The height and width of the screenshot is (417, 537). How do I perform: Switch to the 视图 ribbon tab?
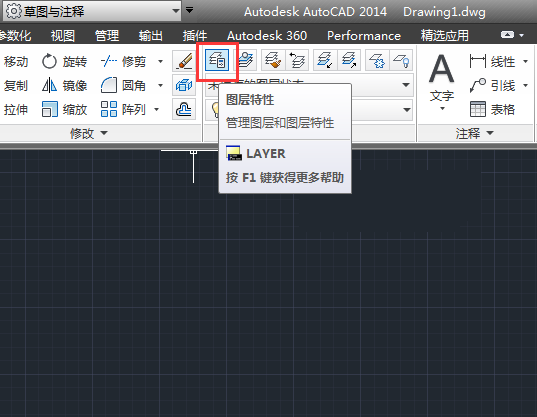(63, 36)
